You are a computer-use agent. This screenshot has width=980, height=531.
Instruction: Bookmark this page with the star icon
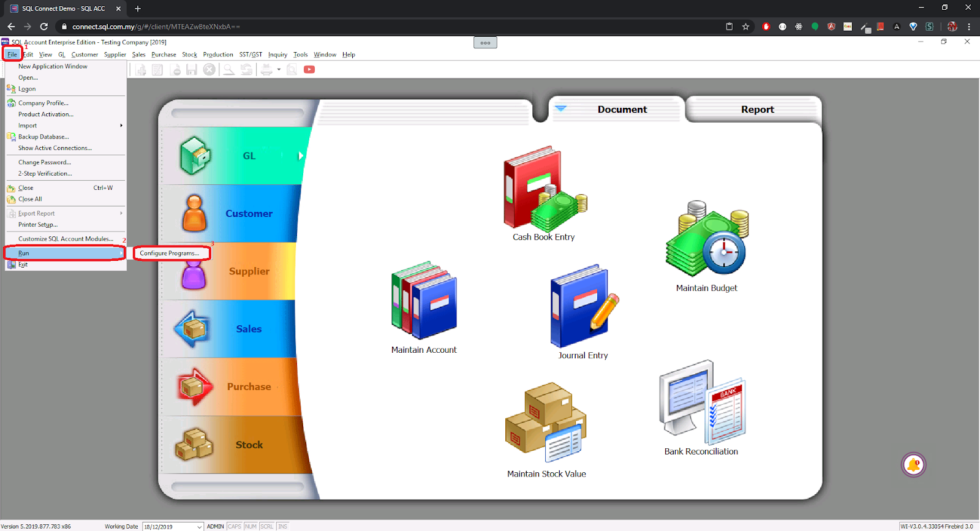click(745, 26)
